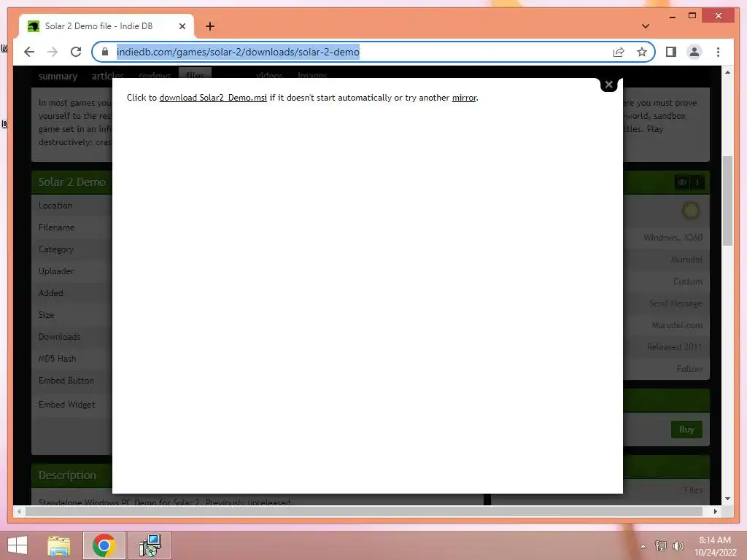The width and height of the screenshot is (747, 560).
Task: Click the MD5 Hash label
Action: [x=57, y=359]
